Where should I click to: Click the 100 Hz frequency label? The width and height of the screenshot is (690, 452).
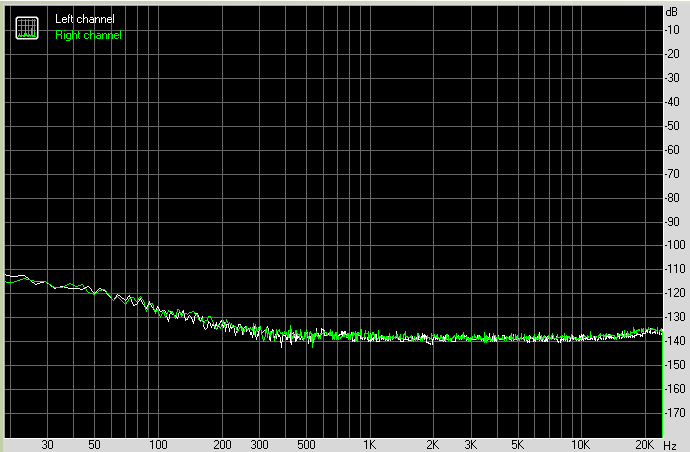(x=157, y=444)
